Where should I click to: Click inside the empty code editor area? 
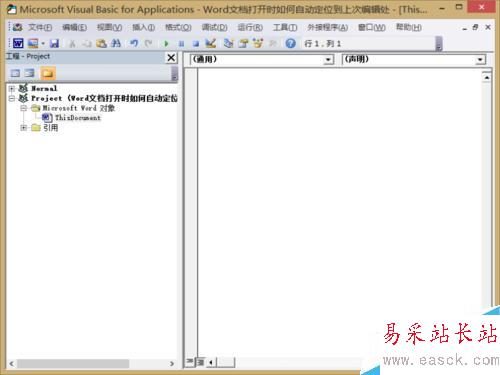339,212
